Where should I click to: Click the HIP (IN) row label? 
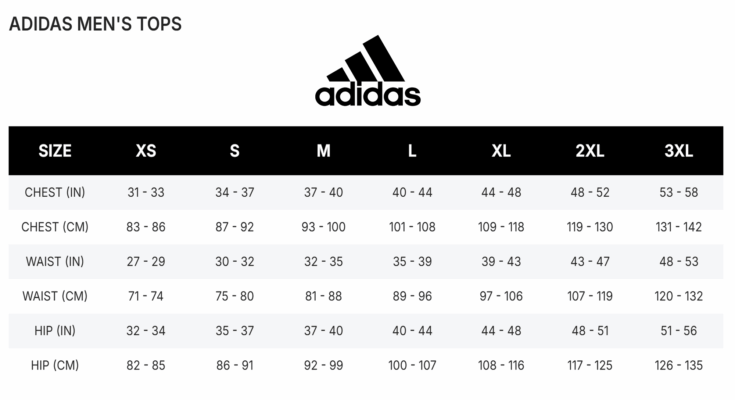(x=55, y=331)
